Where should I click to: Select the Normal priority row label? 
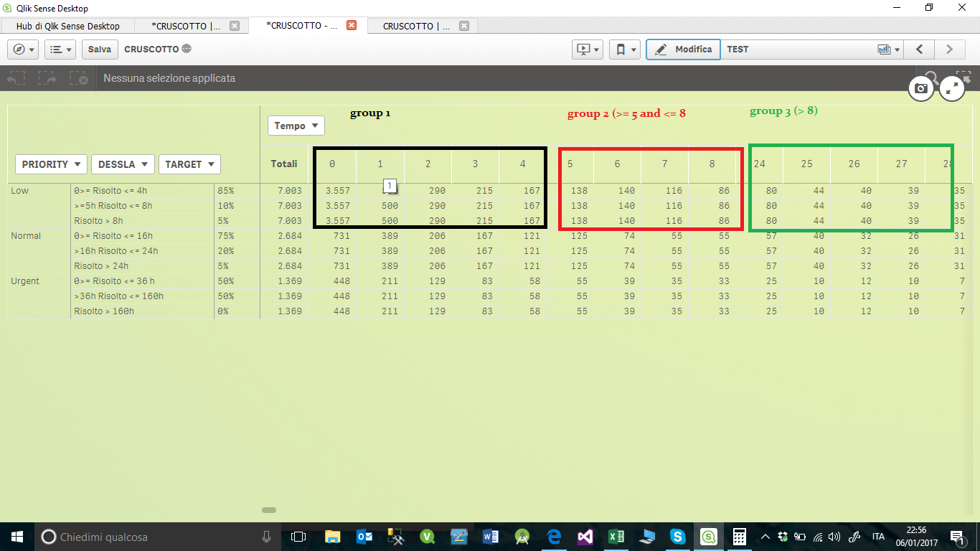26,235
